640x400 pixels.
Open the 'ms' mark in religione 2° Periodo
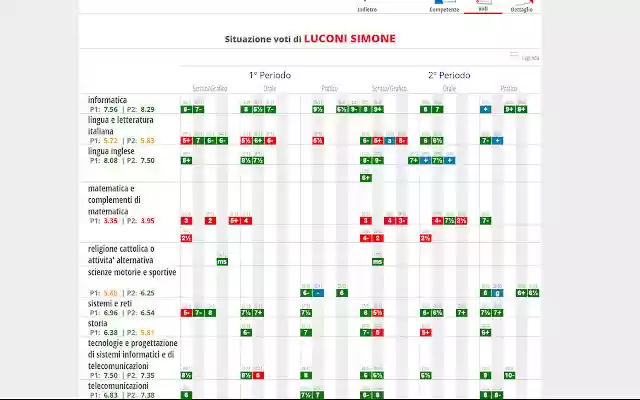(x=378, y=262)
